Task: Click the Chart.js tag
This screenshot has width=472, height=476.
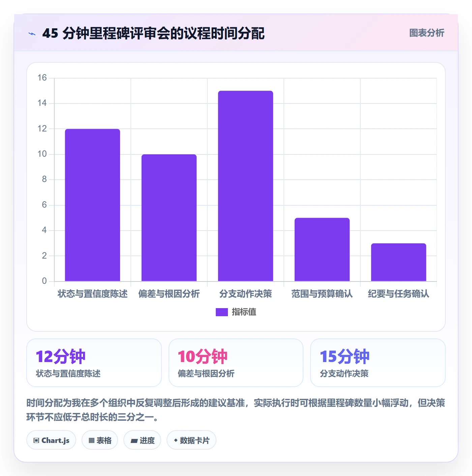Action: click(51, 440)
